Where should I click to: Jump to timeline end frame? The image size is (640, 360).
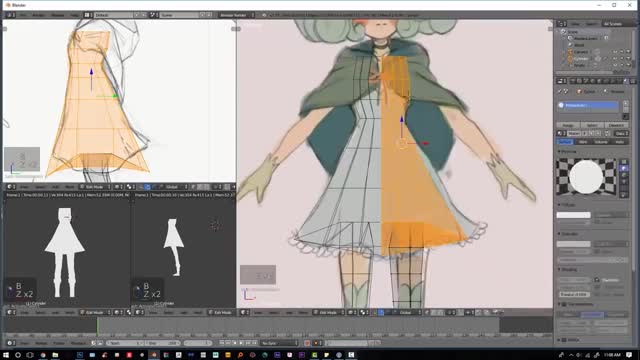coord(254,343)
